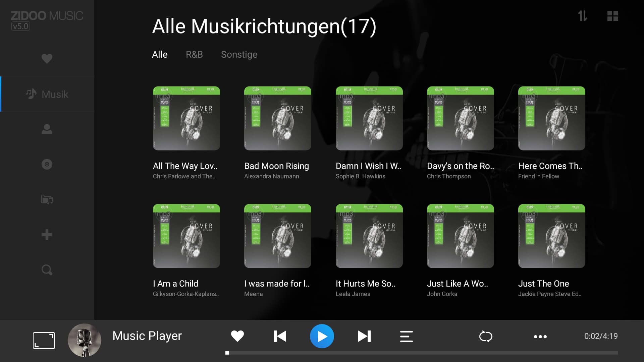The width and height of the screenshot is (644, 362).
Task: Select the Musik sidebar item
Action: coord(47,94)
